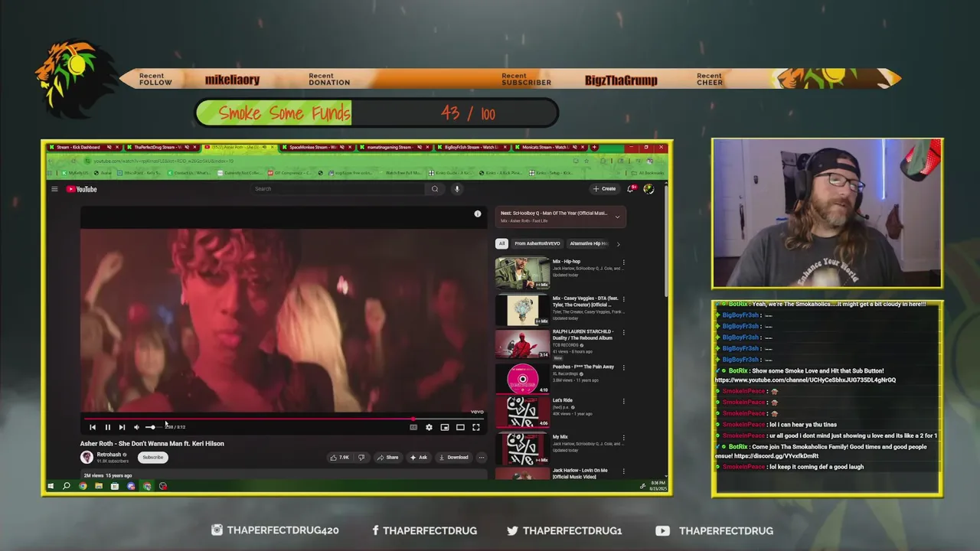Toggle closed captions on the video

pos(413,427)
